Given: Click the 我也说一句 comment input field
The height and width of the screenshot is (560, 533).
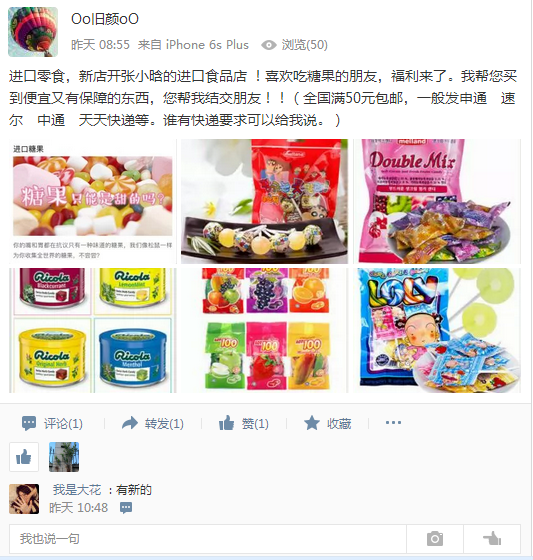Looking at the screenshot, I should pyautogui.click(x=208, y=539).
